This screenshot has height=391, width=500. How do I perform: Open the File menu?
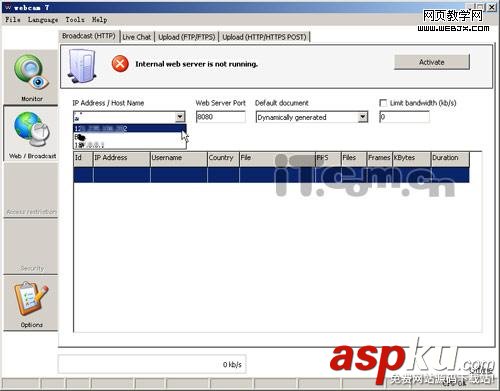pyautogui.click(x=13, y=20)
